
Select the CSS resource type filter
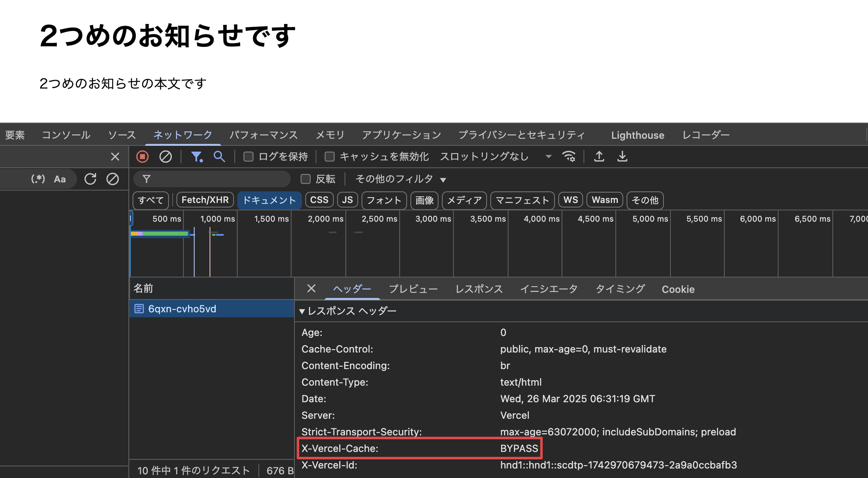click(319, 200)
